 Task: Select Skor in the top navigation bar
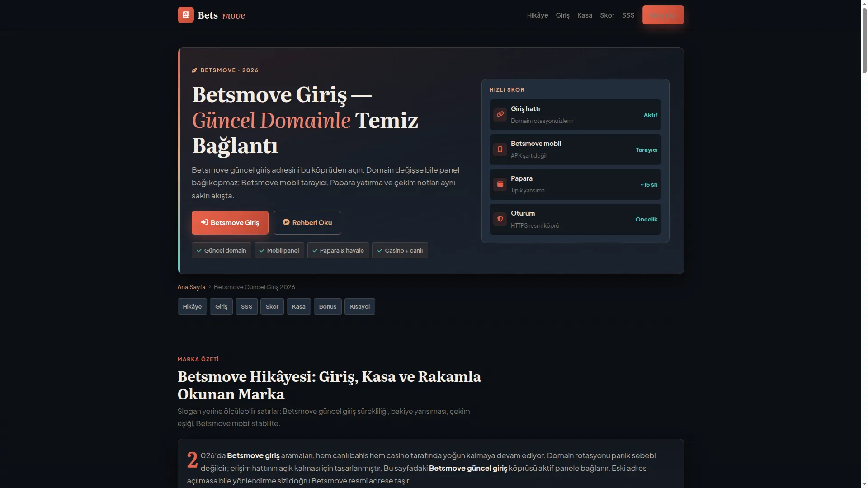(x=607, y=15)
